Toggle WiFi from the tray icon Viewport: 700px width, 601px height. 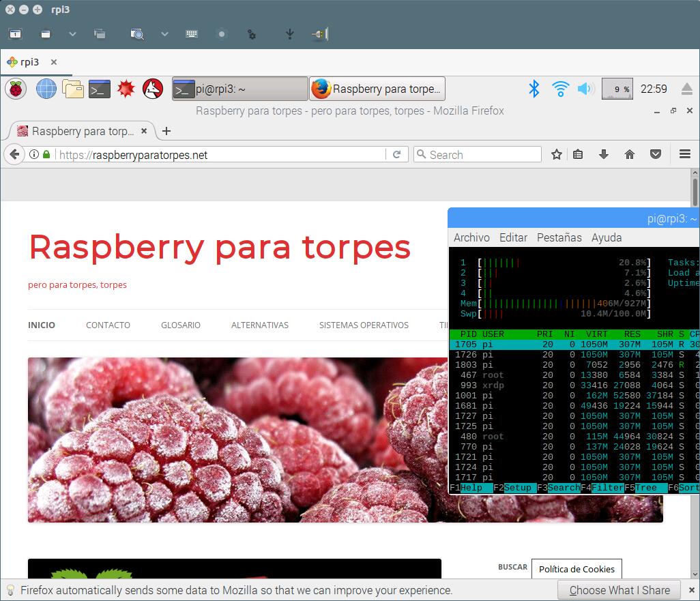pos(560,89)
